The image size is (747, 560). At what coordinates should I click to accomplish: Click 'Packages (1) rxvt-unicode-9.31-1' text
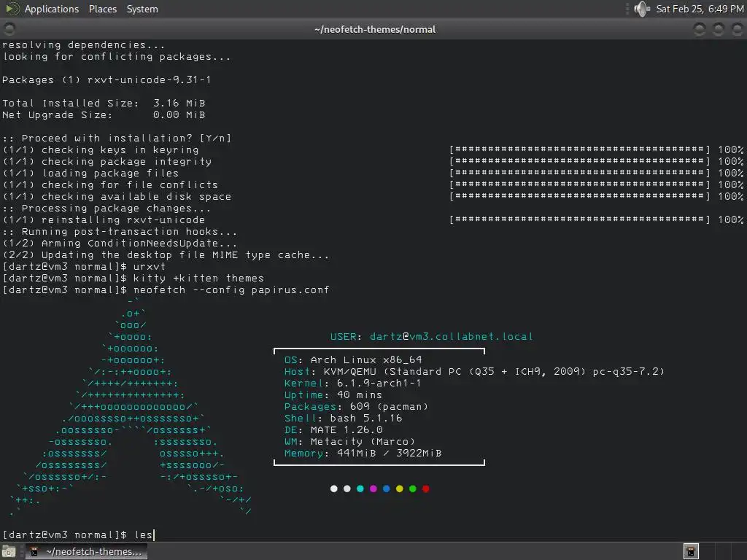(107, 80)
